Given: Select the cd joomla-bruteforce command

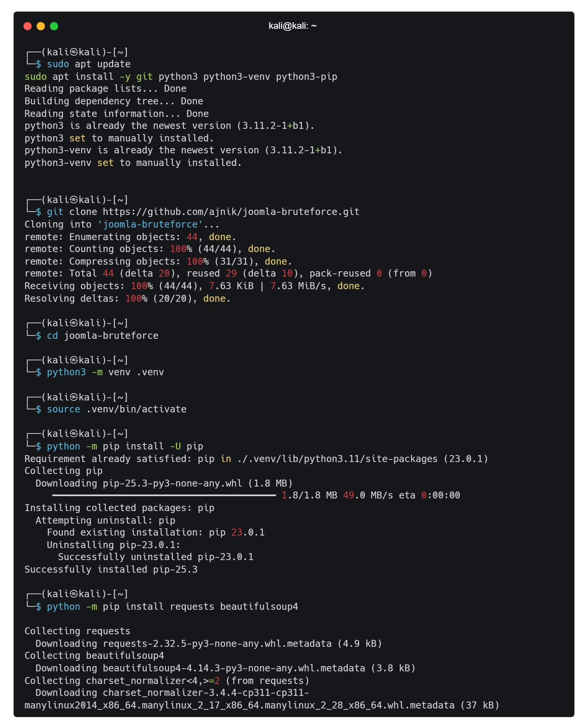Looking at the screenshot, I should click(102, 336).
